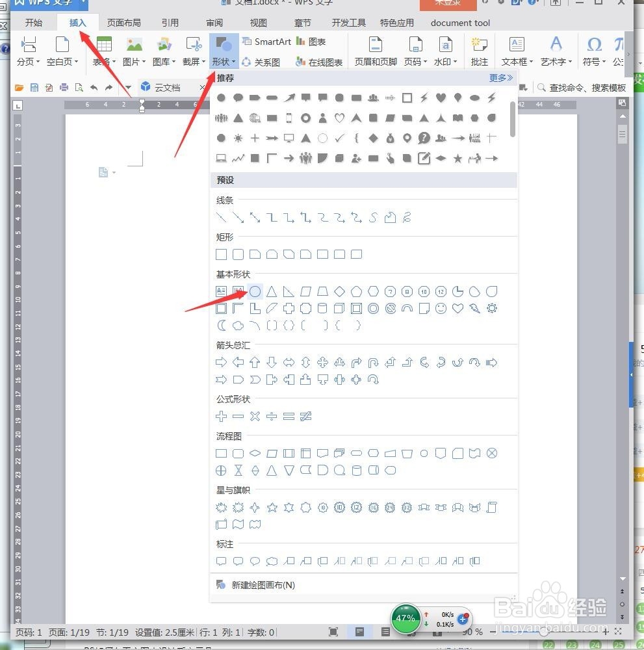The width and height of the screenshot is (644, 650).
Task: Select the moon basic shape
Action: (x=222, y=326)
